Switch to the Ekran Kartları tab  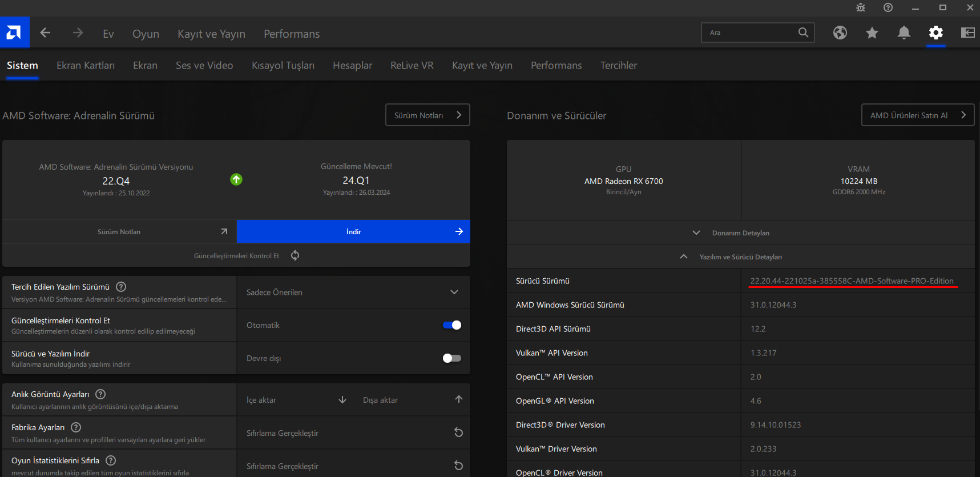(86, 65)
